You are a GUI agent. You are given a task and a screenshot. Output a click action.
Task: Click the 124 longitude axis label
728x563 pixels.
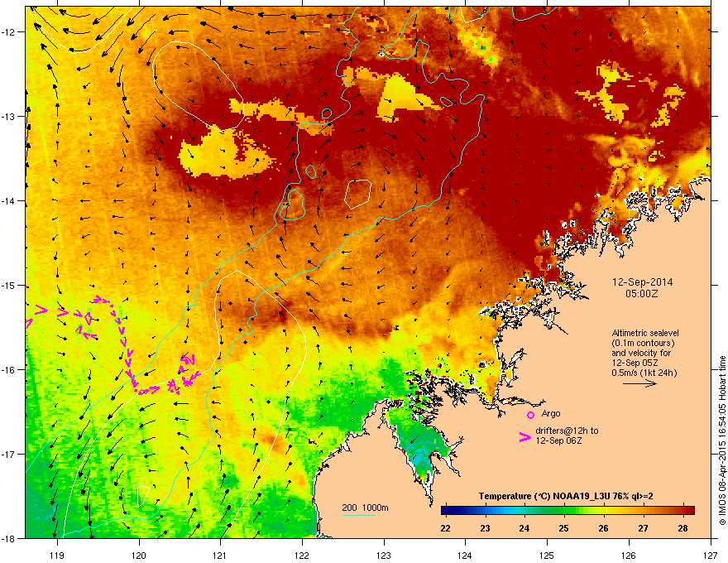click(465, 555)
